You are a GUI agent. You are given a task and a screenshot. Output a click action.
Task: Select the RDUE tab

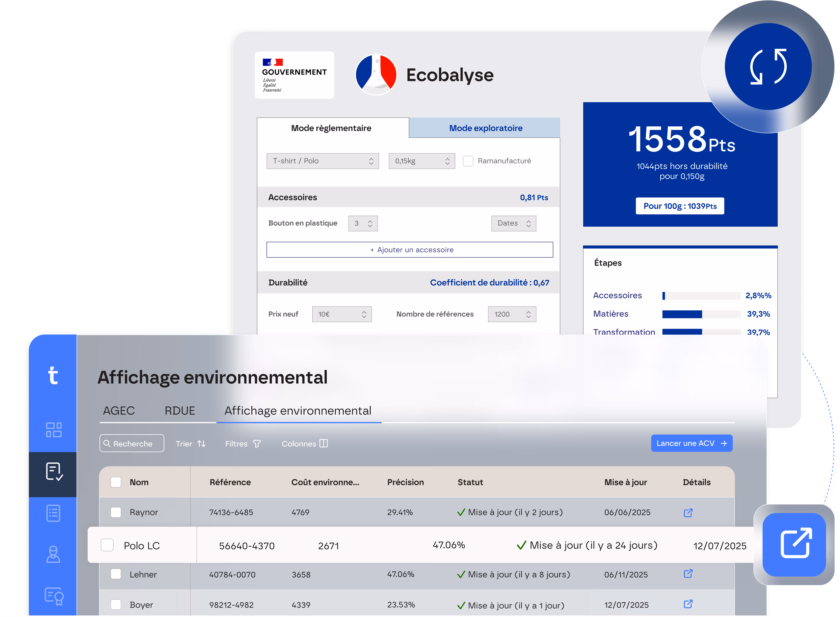click(x=180, y=411)
